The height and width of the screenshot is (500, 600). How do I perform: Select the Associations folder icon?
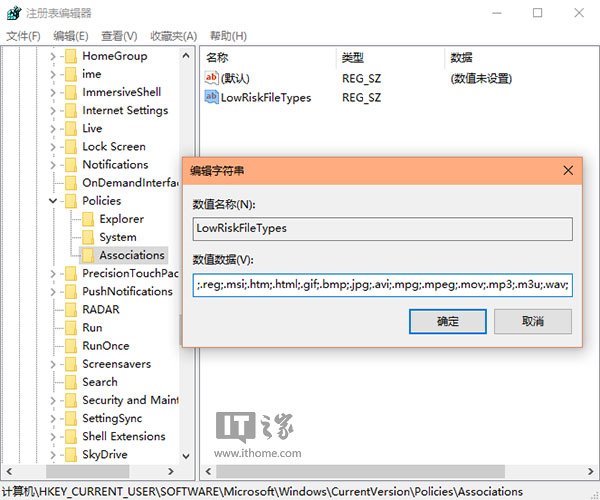[87, 255]
